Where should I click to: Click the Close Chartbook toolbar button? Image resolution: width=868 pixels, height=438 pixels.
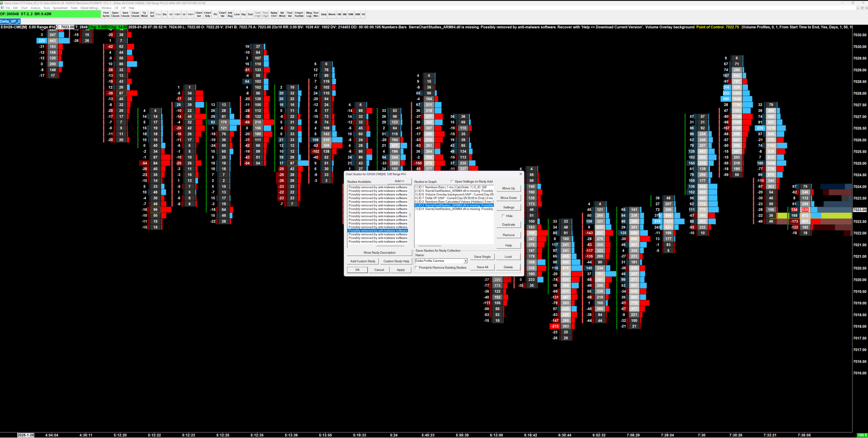(x=135, y=14)
